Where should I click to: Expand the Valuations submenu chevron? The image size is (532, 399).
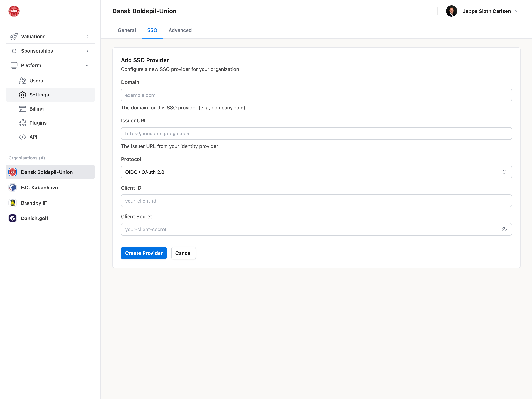(x=88, y=36)
